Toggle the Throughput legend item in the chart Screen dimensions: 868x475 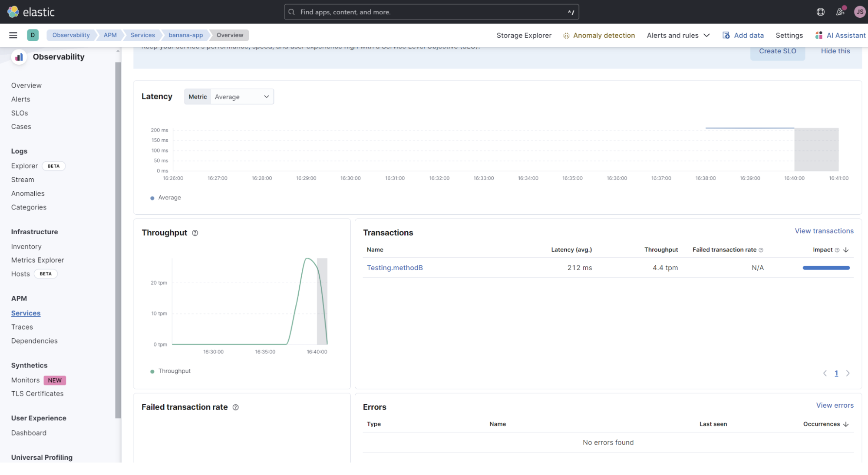174,371
